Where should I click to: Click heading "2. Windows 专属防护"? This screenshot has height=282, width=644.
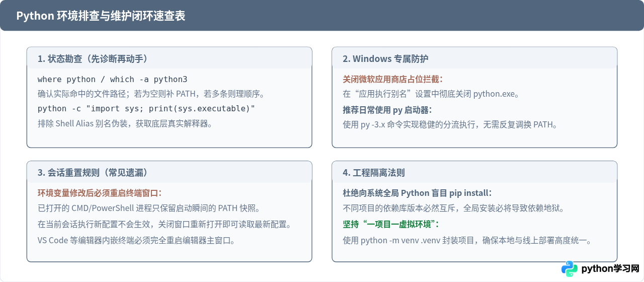click(385, 58)
